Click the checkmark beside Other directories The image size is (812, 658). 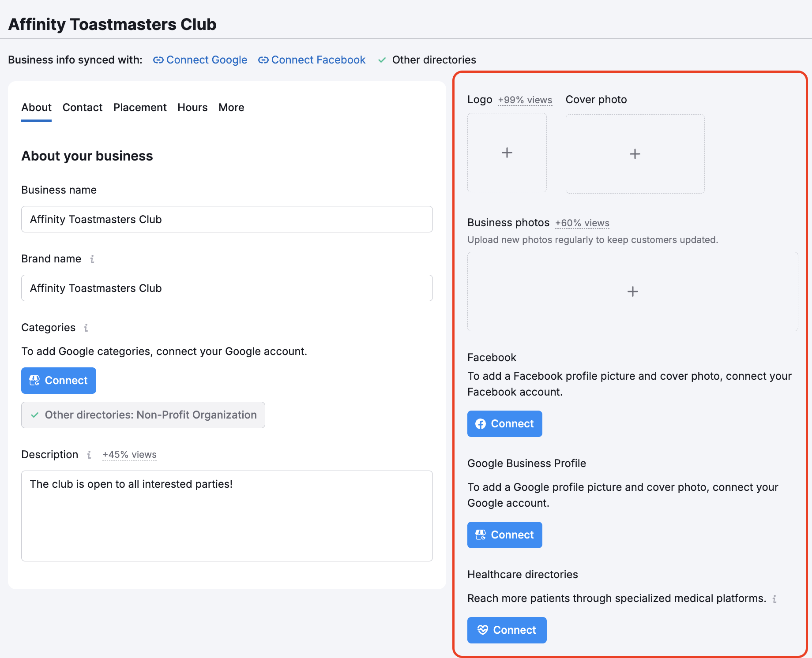click(382, 60)
